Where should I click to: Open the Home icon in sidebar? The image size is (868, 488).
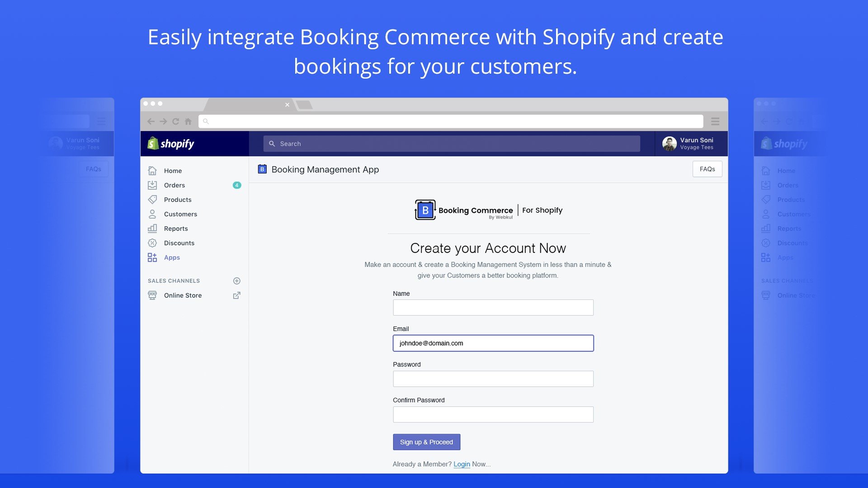point(152,171)
